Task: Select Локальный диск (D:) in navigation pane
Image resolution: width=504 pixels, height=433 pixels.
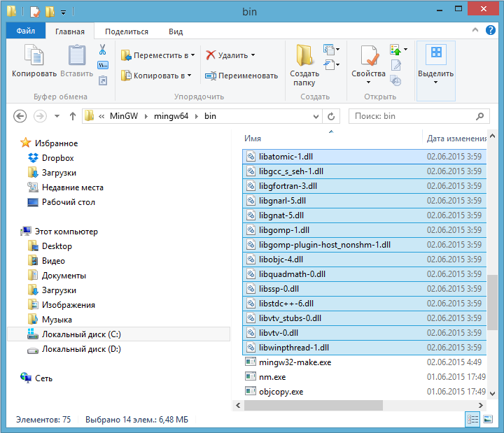Action: tap(75, 349)
